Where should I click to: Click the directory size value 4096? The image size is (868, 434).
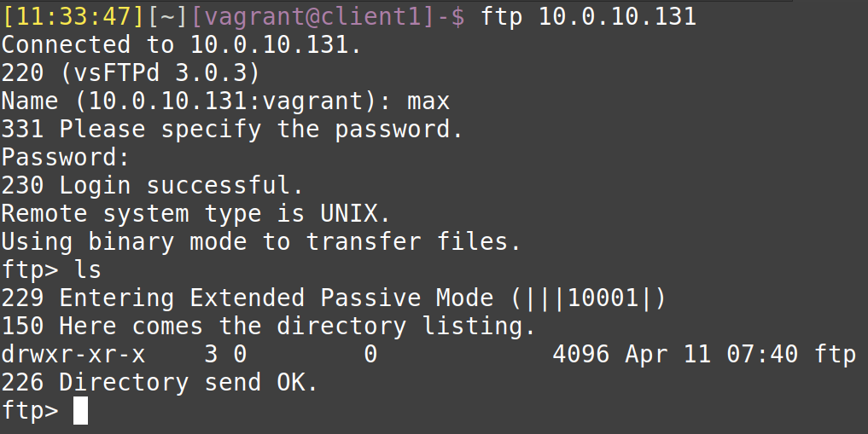(580, 354)
